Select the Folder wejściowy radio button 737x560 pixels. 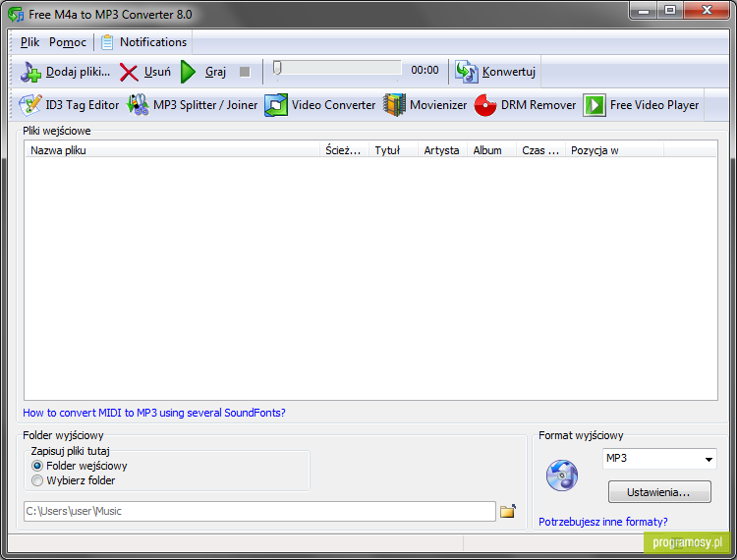tap(37, 466)
